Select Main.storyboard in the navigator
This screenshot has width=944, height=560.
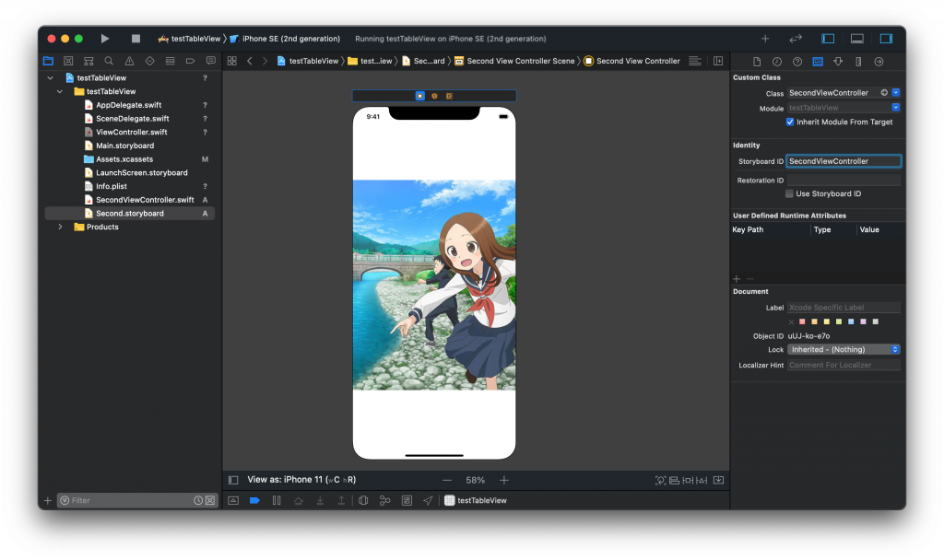tap(124, 146)
